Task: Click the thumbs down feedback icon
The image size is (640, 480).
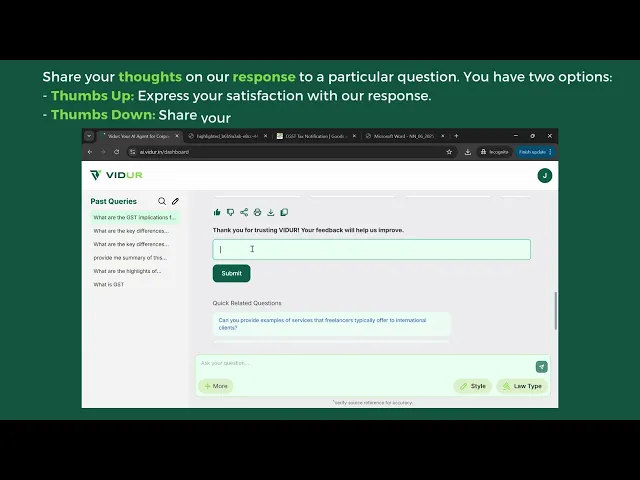Action: point(230,212)
